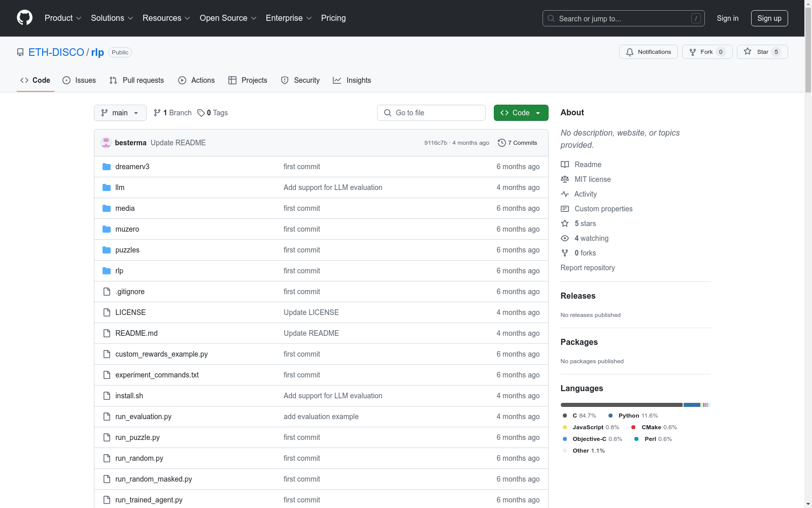Viewport: 812px width, 508px height.
Task: Click the install.sh file icon
Action: click(107, 396)
